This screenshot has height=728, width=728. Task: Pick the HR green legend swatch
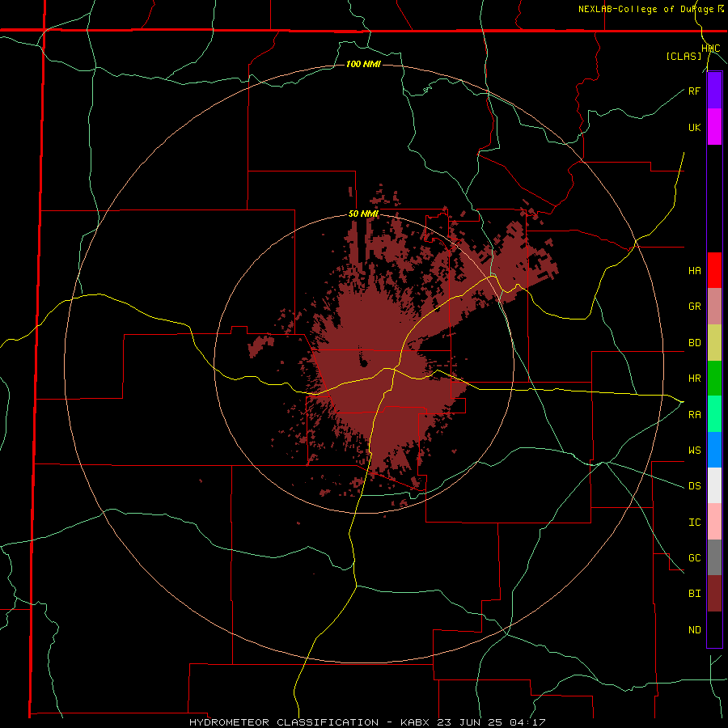[714, 378]
